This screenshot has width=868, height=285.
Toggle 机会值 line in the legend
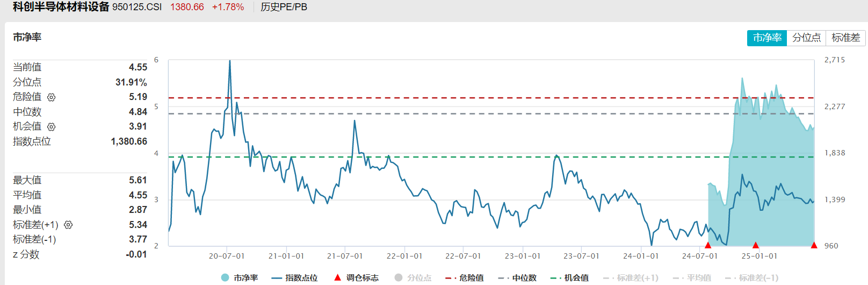pyautogui.click(x=570, y=277)
